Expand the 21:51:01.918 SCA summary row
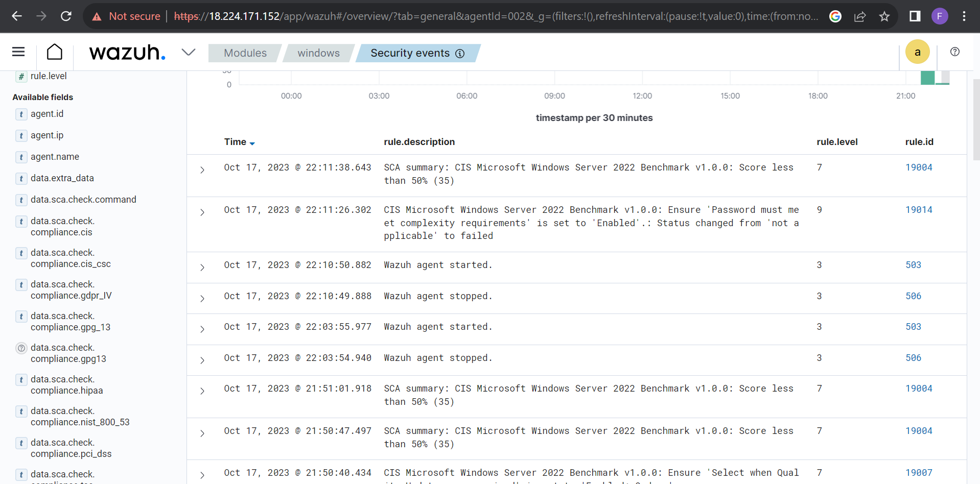The height and width of the screenshot is (484, 980). 202,391
